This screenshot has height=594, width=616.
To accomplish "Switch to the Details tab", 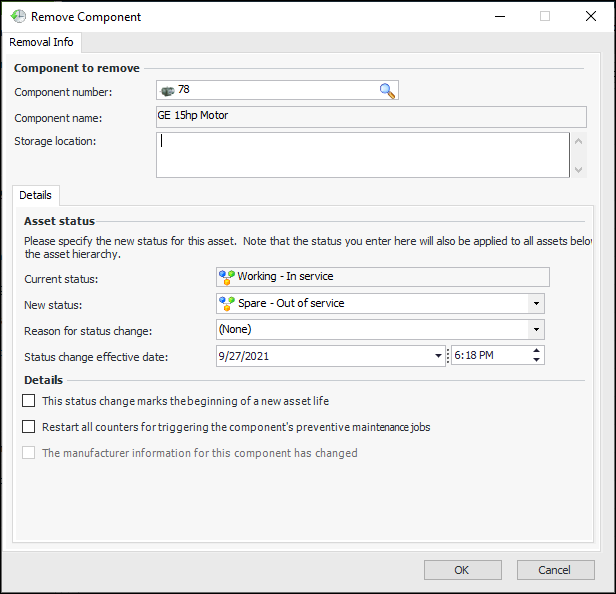I will [37, 195].
